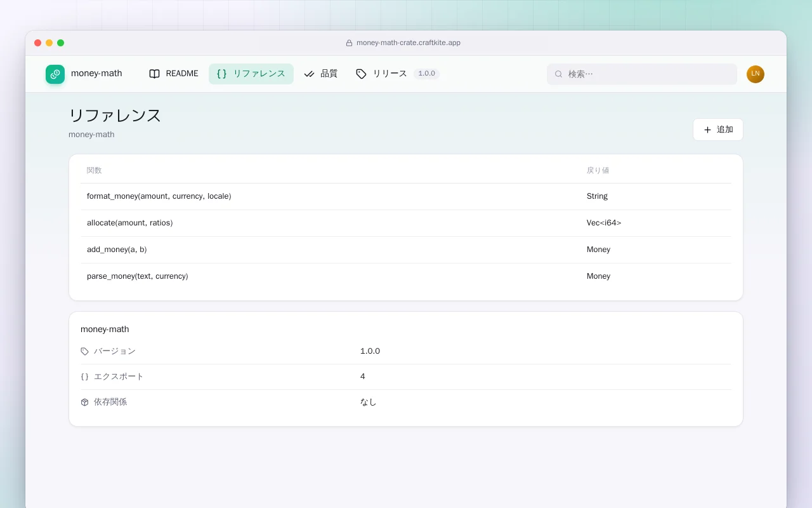Open the format_money function row
This screenshot has width=812, height=508.
tap(406, 196)
